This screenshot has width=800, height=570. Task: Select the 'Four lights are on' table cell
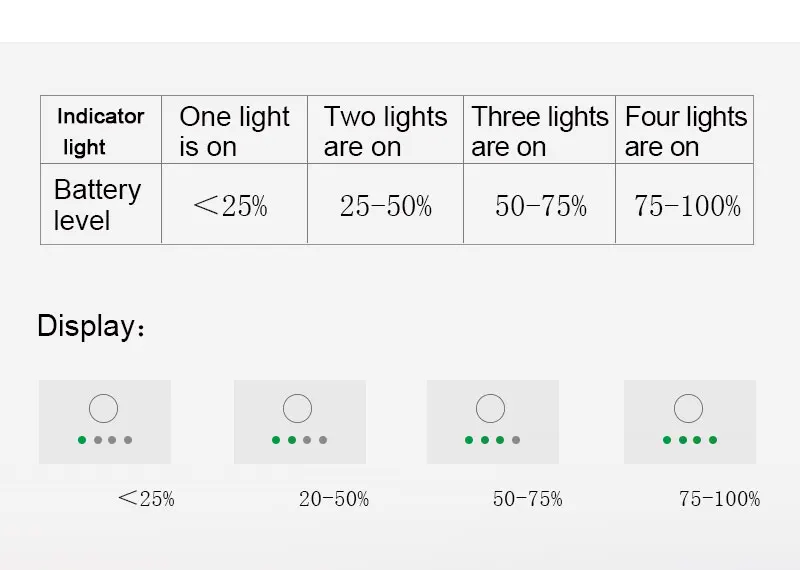(685, 130)
